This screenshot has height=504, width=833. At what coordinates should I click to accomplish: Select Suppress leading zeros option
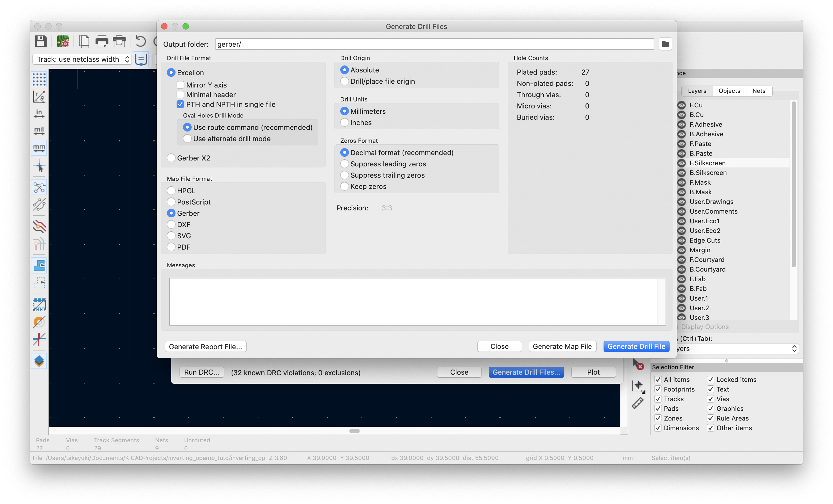(x=344, y=164)
